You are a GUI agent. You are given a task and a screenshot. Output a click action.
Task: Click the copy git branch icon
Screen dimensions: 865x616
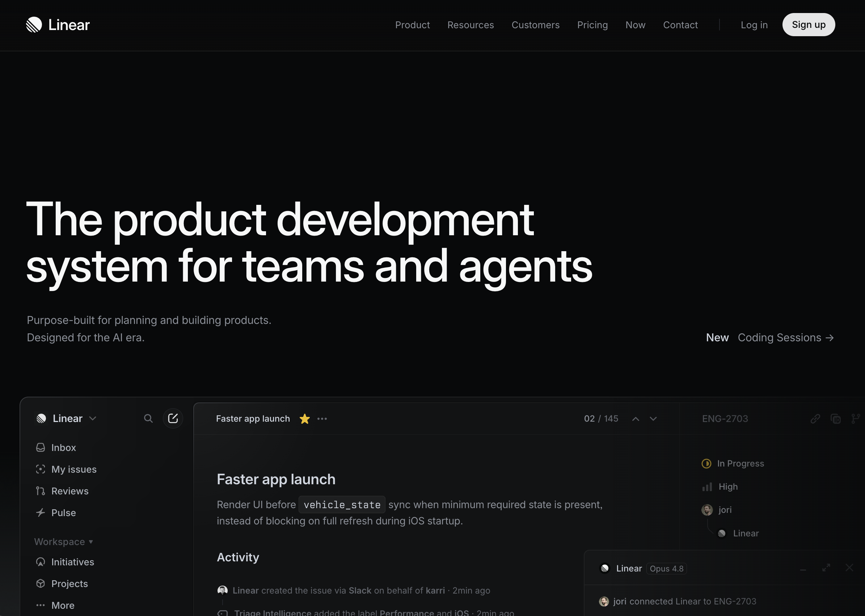pos(856,418)
